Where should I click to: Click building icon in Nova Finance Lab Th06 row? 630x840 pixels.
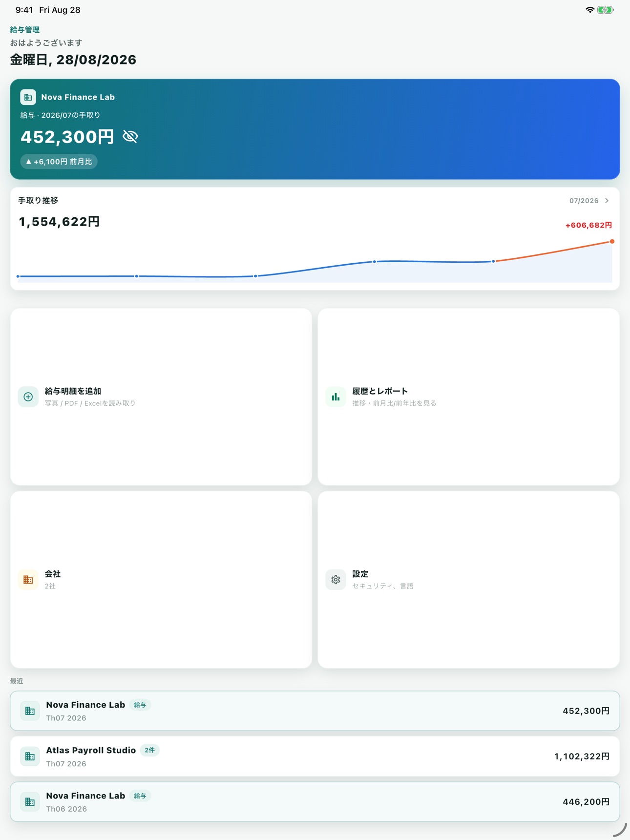click(x=30, y=802)
